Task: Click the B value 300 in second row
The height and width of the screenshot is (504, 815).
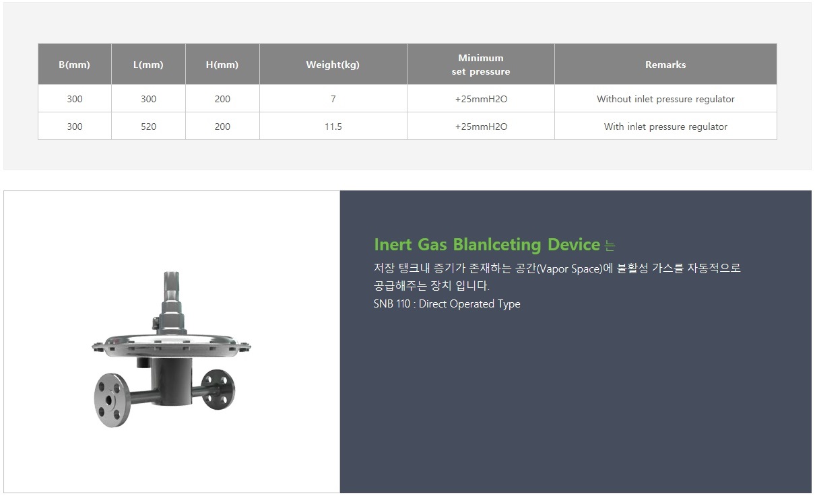Action: 74,127
